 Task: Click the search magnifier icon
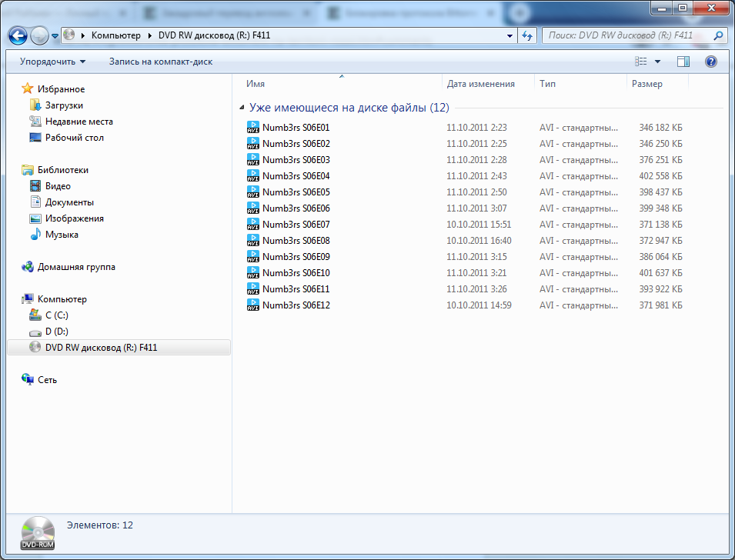tap(718, 35)
